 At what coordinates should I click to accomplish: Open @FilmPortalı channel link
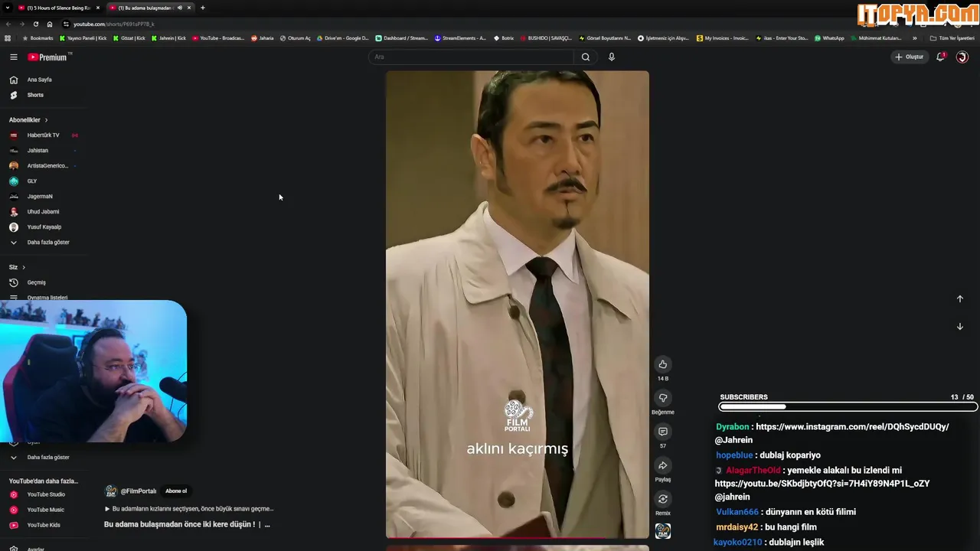139,491
